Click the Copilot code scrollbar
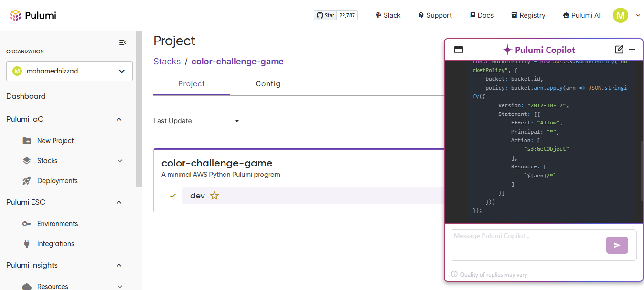This screenshot has height=290, width=644. click(641, 171)
